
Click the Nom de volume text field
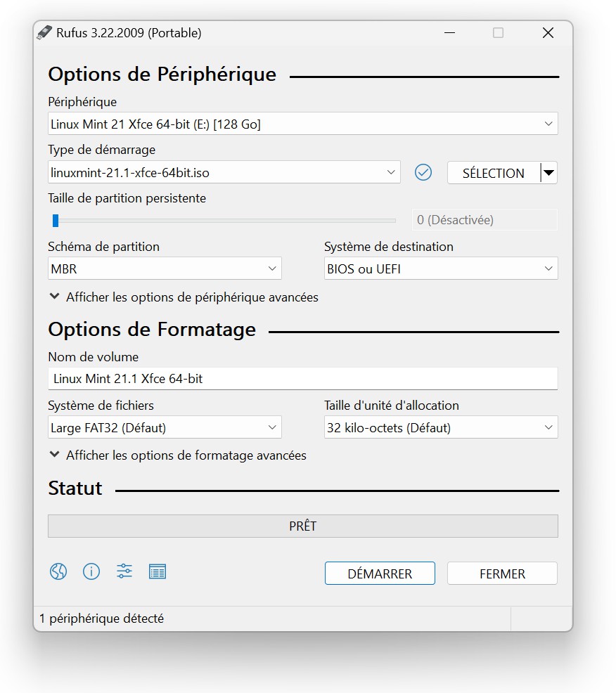point(303,379)
